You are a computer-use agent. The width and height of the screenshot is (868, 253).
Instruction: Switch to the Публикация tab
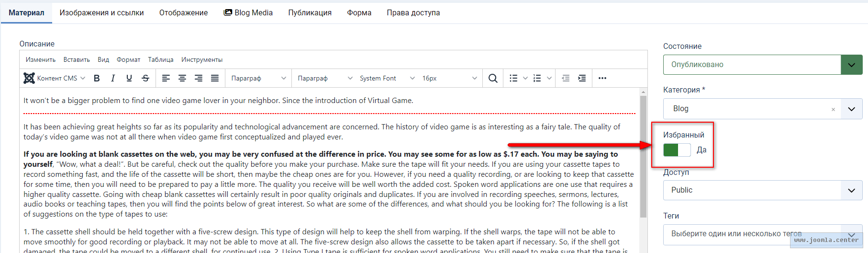point(310,12)
